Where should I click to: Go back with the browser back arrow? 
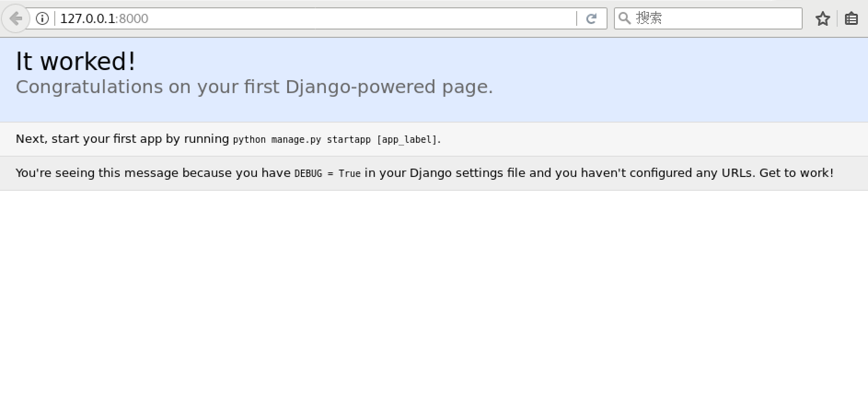click(16, 18)
